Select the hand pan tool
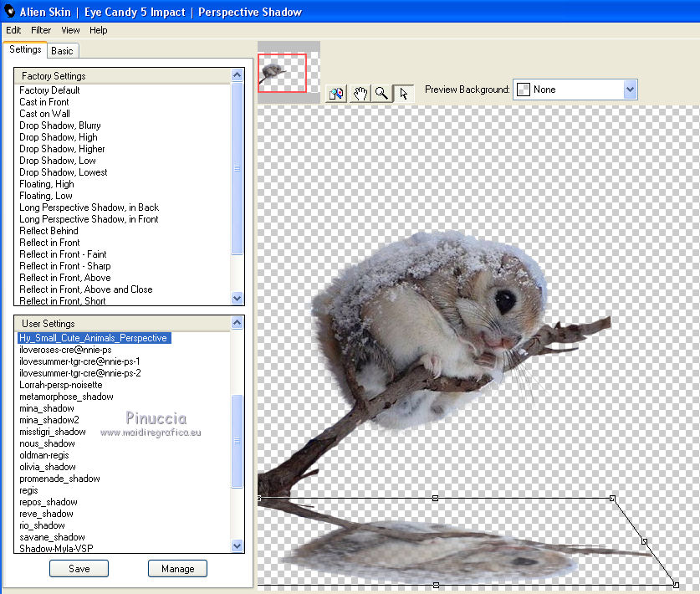This screenshot has width=700, height=594. pos(360,94)
